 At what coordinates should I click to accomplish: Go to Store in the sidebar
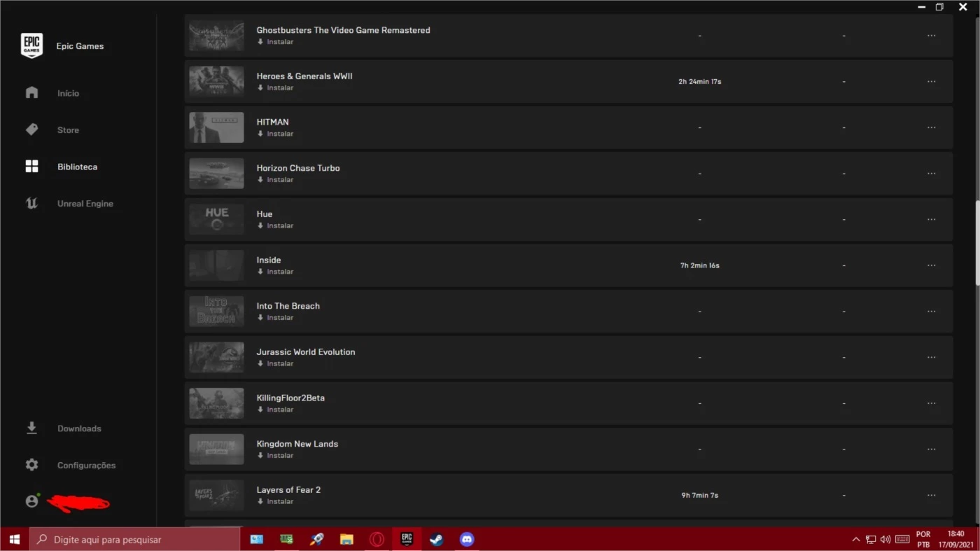[x=68, y=130]
